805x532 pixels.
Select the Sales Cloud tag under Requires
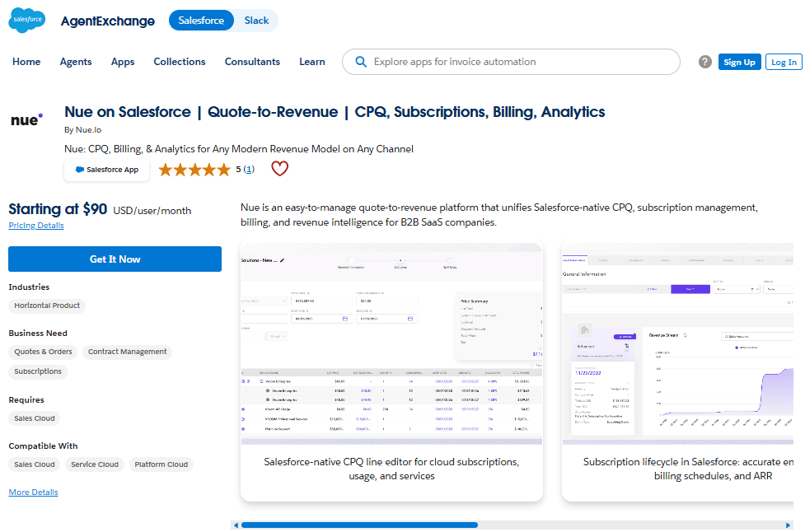click(x=35, y=418)
